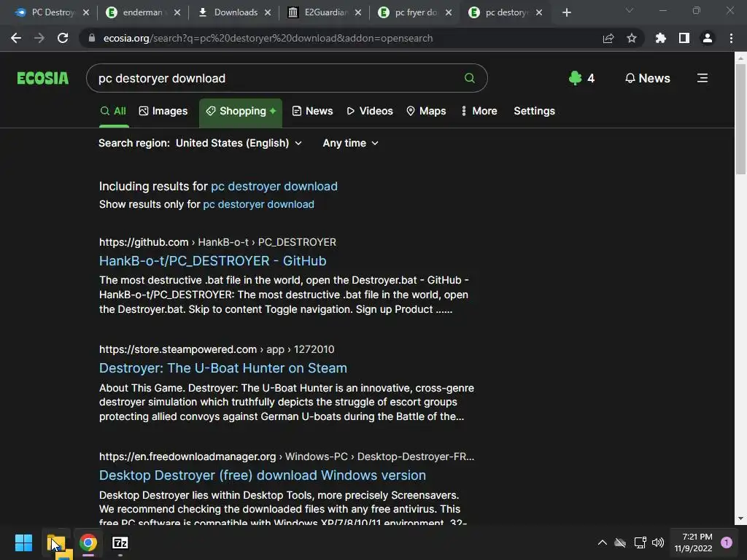Open File Explorer from taskbar
Screen dimensions: 747x560
click(56, 542)
